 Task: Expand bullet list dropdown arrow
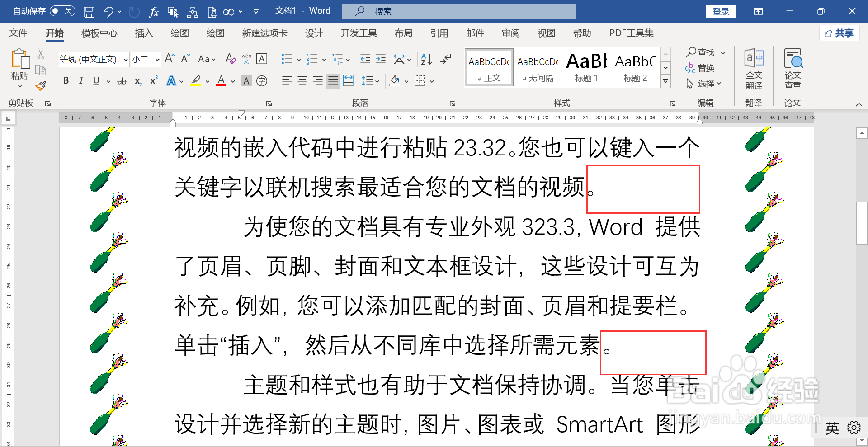[x=299, y=59]
